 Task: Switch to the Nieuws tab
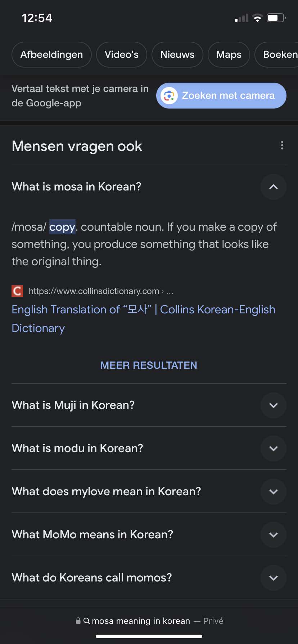click(177, 55)
